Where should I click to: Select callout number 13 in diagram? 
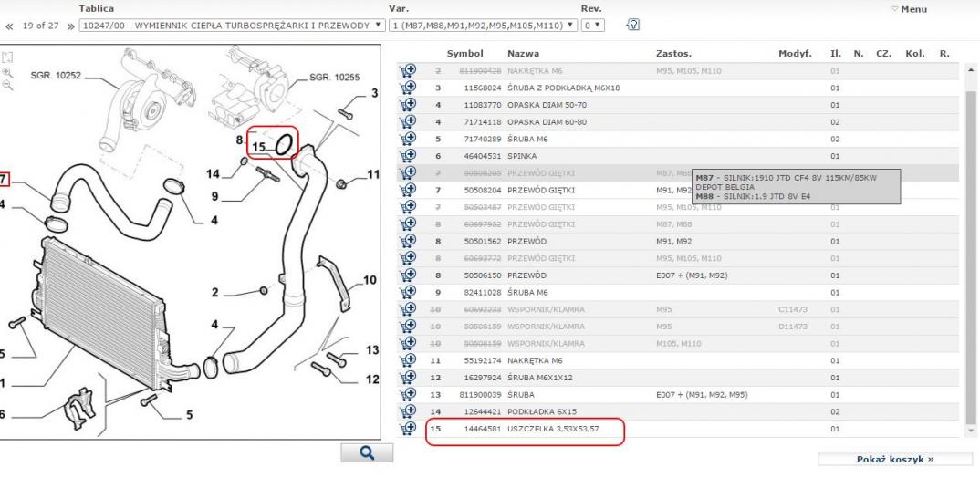(x=372, y=350)
